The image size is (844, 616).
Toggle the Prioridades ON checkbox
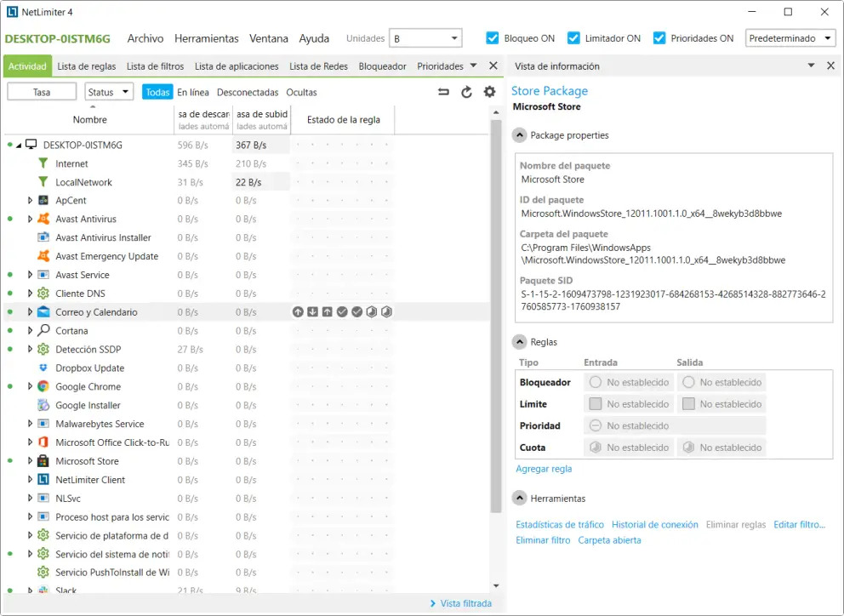(x=659, y=38)
